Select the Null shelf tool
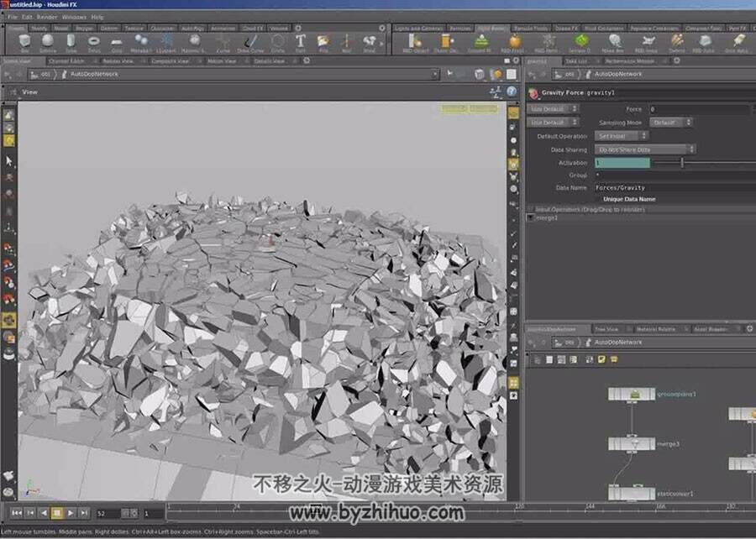 tap(346, 43)
